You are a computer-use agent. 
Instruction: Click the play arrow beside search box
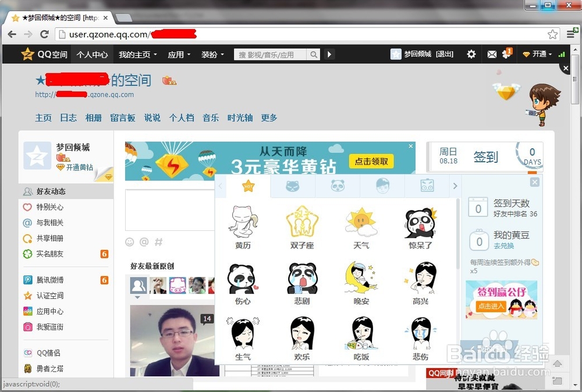tap(329, 55)
